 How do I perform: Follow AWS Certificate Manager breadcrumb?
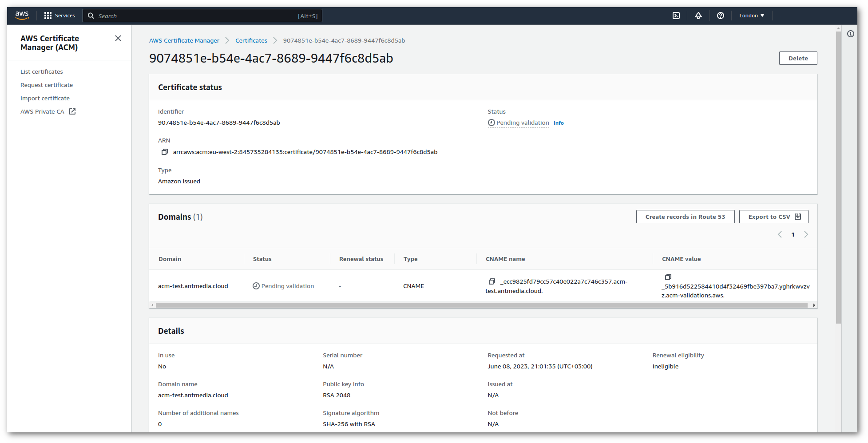pos(184,40)
